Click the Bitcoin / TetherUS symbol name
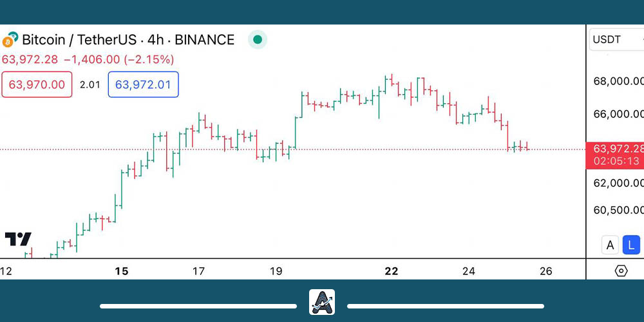The height and width of the screenshot is (322, 644). pyautogui.click(x=82, y=40)
